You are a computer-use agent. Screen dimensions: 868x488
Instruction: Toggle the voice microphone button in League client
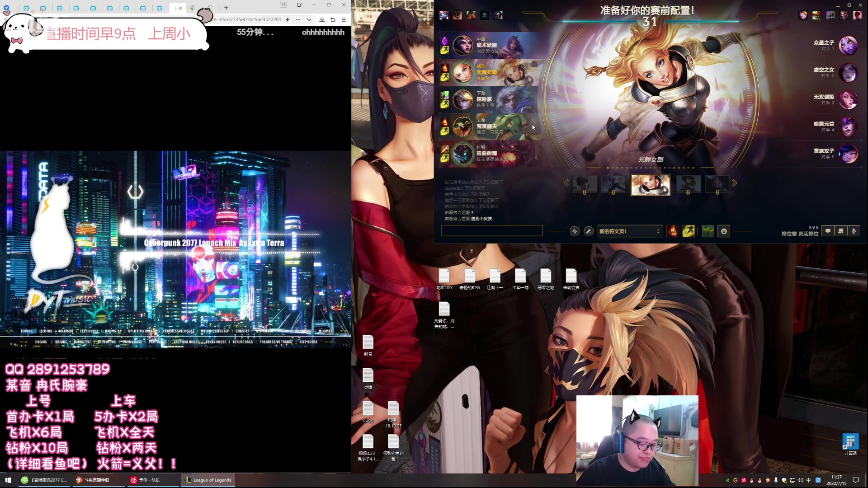point(854,231)
